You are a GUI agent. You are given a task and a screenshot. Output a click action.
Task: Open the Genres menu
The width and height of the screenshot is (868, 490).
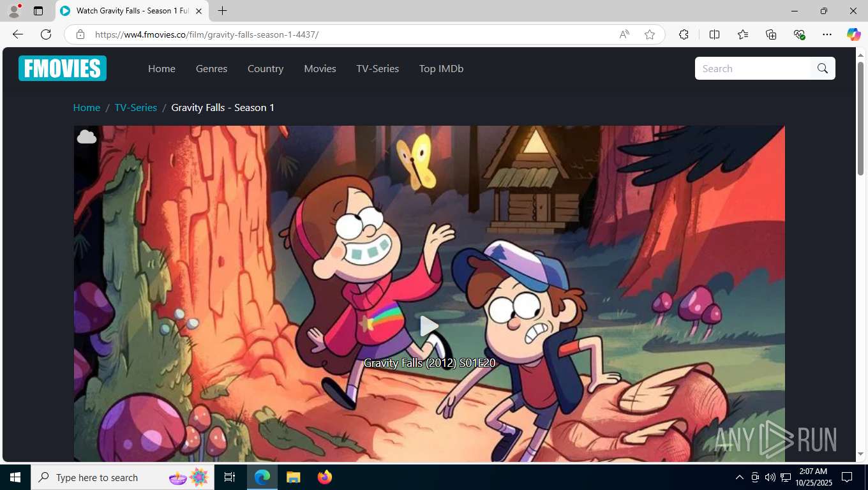pos(211,68)
